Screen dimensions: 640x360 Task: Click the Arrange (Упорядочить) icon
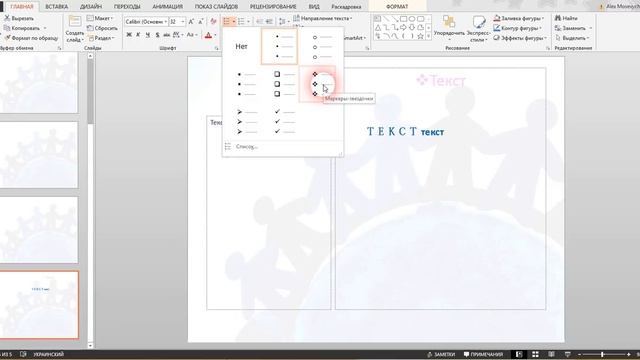[449, 21]
